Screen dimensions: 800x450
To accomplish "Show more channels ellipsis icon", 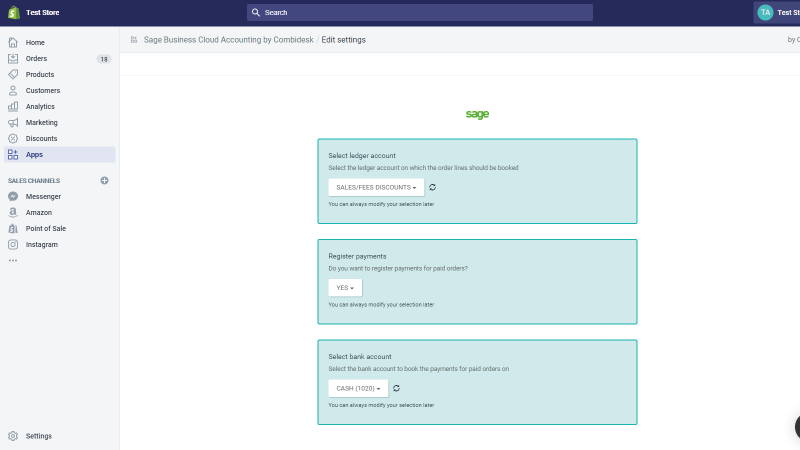I will click(13, 261).
